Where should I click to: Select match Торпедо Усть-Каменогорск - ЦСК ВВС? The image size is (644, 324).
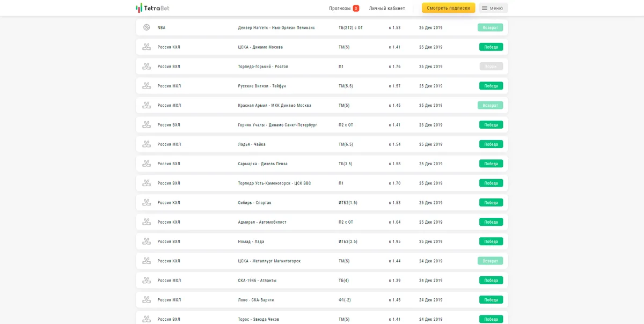click(274, 183)
